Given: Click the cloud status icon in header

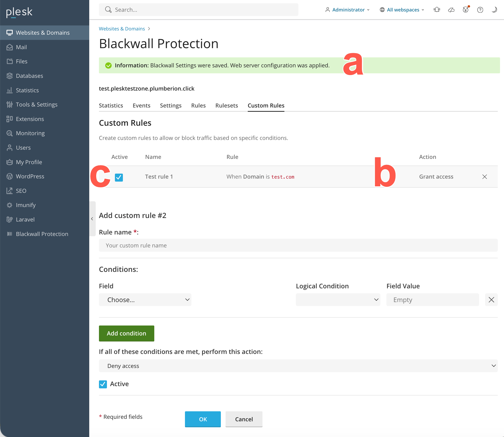Looking at the screenshot, I should 451,10.
